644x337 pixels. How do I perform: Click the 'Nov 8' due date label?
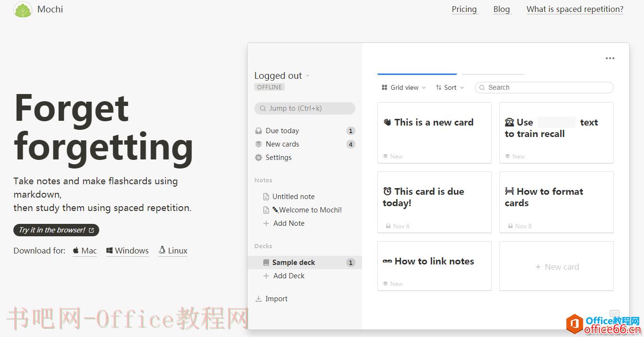[523, 226]
